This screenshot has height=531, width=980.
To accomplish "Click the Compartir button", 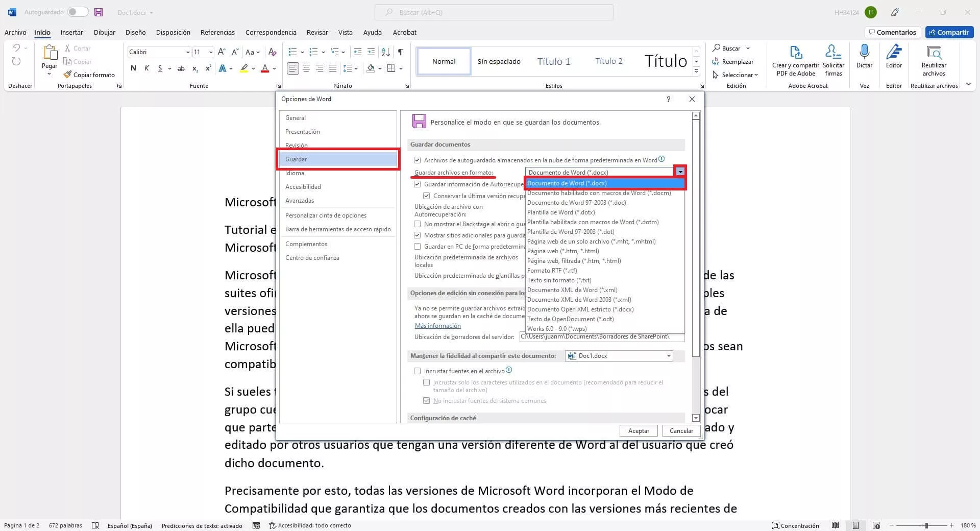I will [949, 32].
